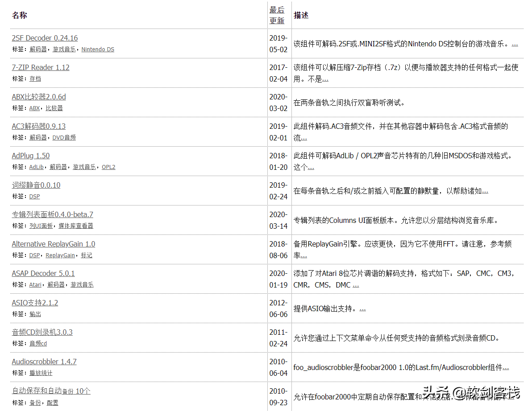Select the 标记 tag
This screenshot has width=532, height=411.
click(87, 255)
